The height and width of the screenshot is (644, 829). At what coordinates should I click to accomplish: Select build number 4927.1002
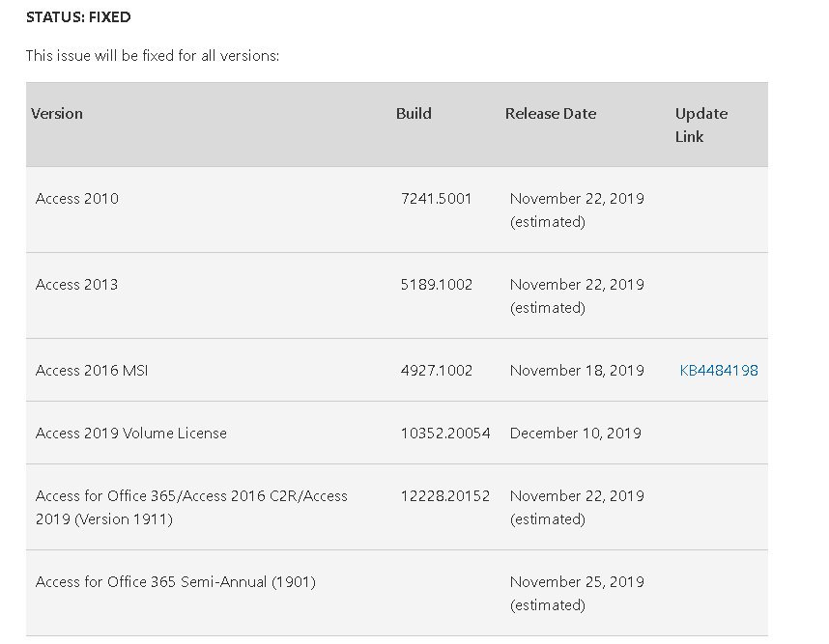(x=436, y=370)
